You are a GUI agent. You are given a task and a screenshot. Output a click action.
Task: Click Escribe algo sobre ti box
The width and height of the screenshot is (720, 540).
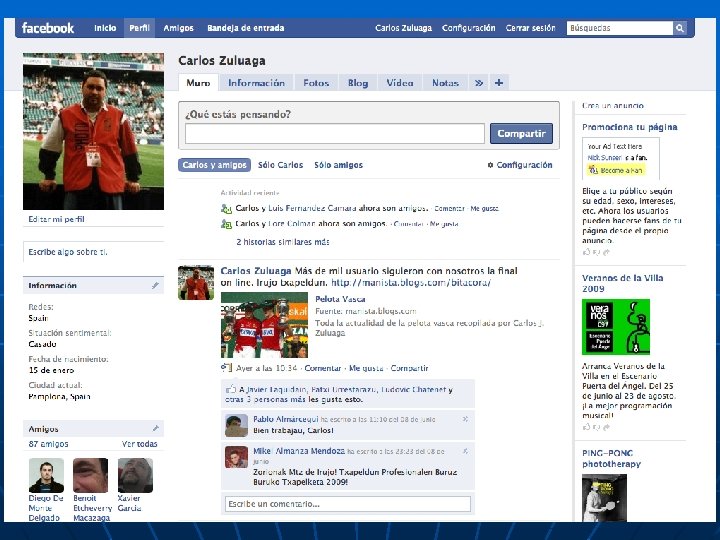[93, 252]
